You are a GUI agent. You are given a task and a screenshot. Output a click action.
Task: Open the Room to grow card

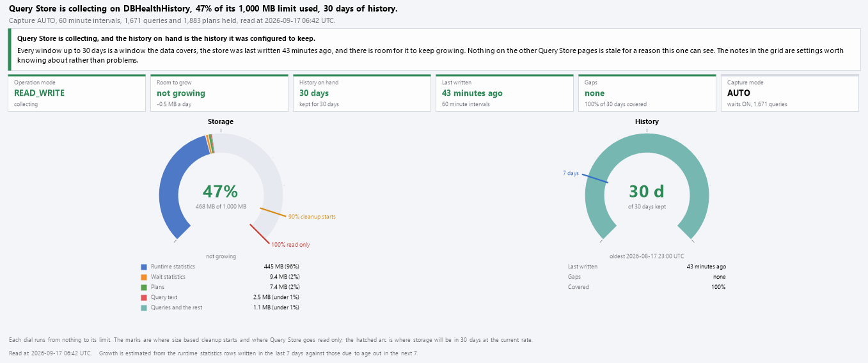[x=219, y=93]
